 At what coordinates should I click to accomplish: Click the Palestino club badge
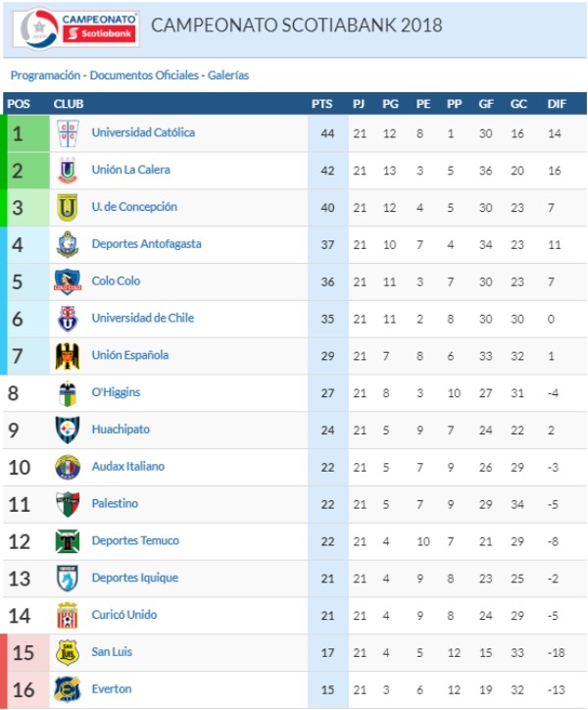point(68,504)
